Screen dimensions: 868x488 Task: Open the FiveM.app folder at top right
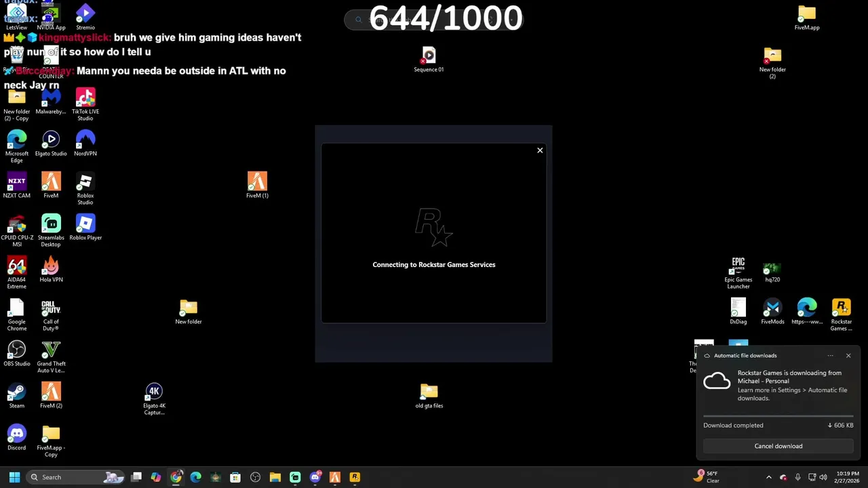(807, 18)
